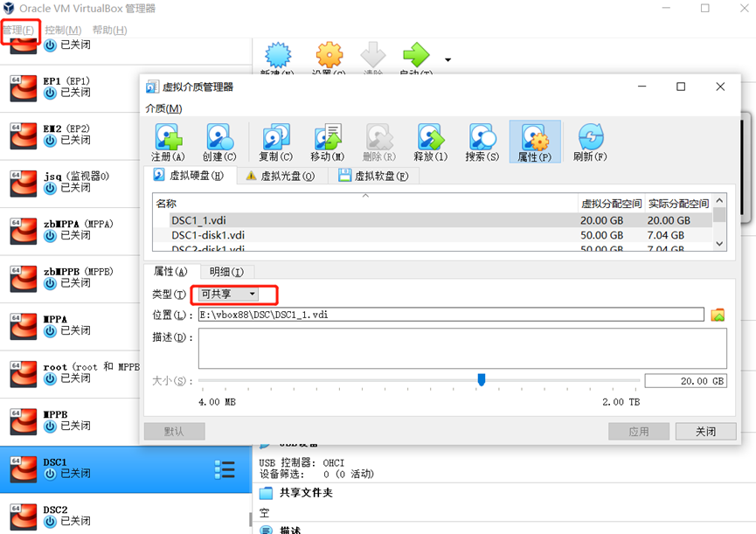This screenshot has height=534, width=756.
Task: Click the location path field
Action: click(451, 315)
